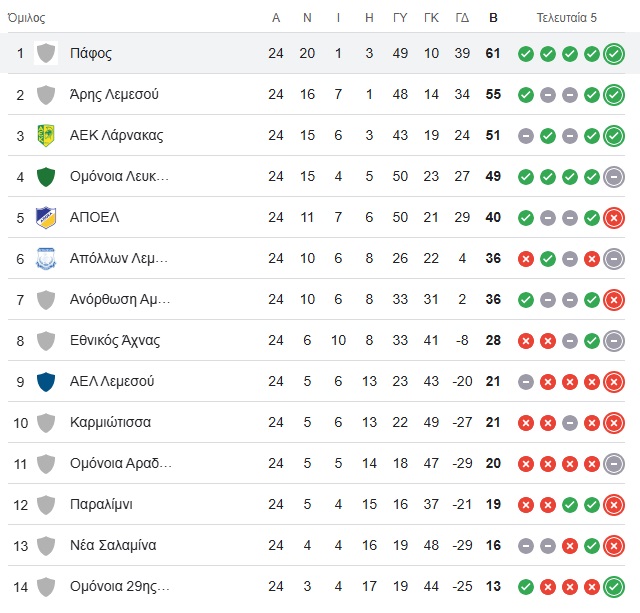Viewport: 640px width, 613px height.
Task: Click the ΑΕΚ Λάρνακας yellow-green club crest
Action: [x=46, y=135]
